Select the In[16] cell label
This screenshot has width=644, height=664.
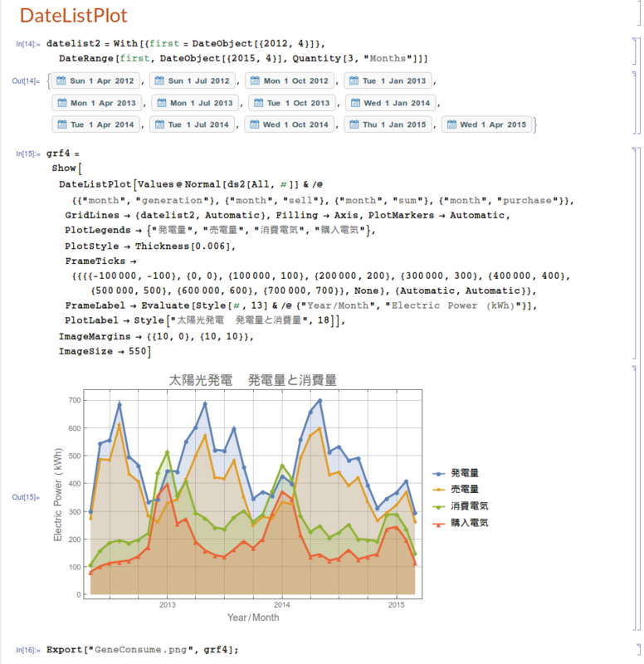click(28, 650)
